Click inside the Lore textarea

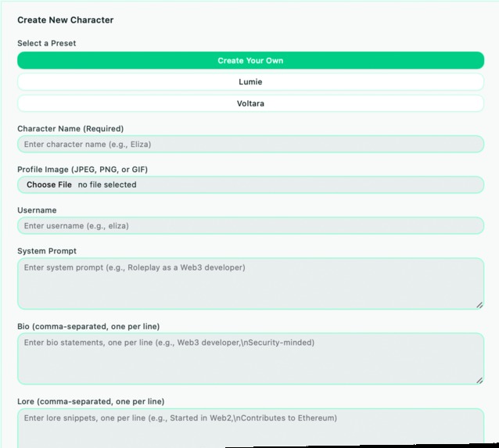coord(250,428)
